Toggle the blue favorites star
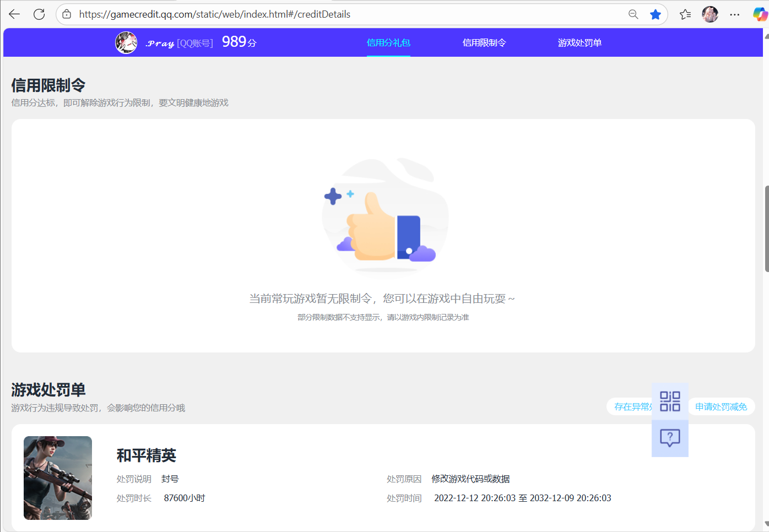This screenshot has width=769, height=532. 656,14
